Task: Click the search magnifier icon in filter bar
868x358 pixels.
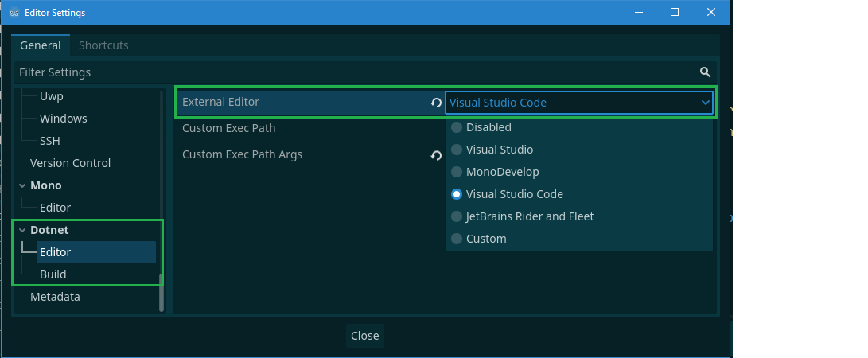Action: [x=705, y=72]
